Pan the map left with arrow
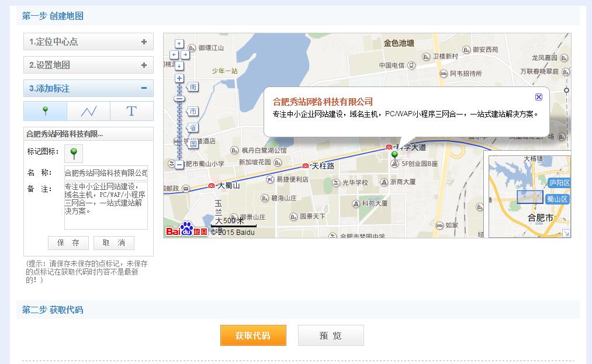Viewport: 592px width, 364px height. [x=173, y=54]
